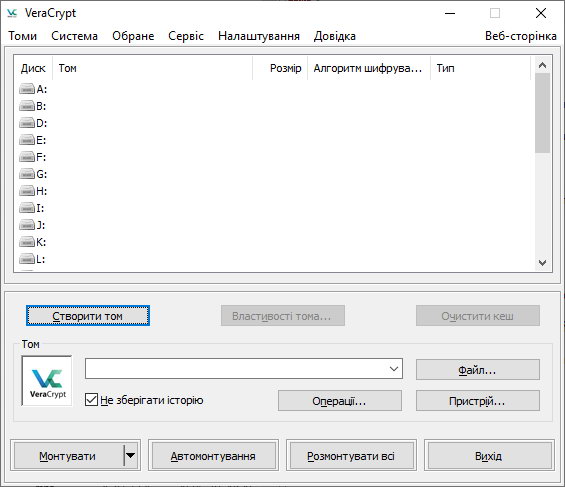Click the Монтувати button
Screen dimensions: 565x487
[x=67, y=456]
